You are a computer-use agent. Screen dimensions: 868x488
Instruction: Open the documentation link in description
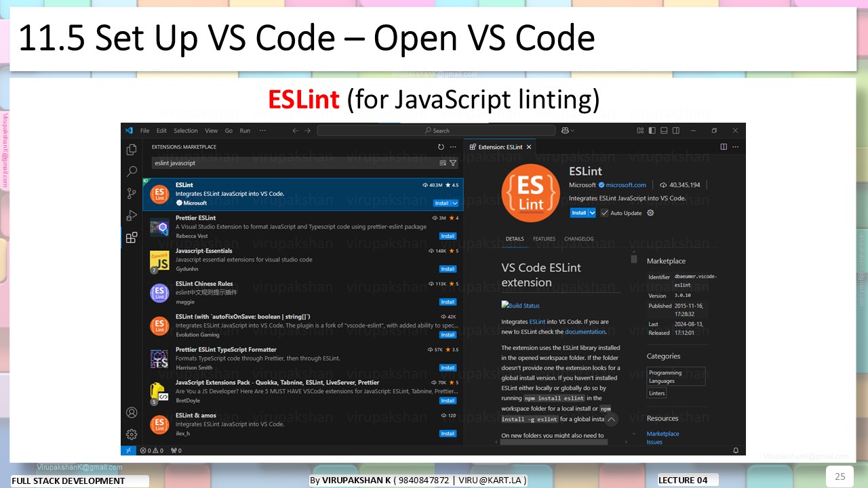pyautogui.click(x=585, y=332)
